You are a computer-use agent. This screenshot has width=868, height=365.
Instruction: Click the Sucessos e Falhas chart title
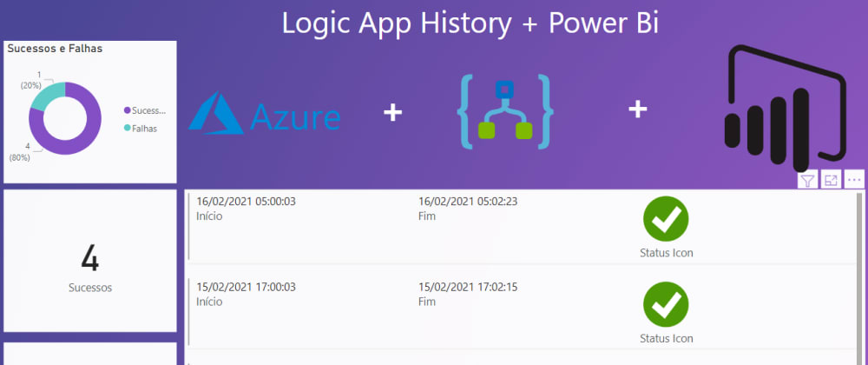[55, 50]
